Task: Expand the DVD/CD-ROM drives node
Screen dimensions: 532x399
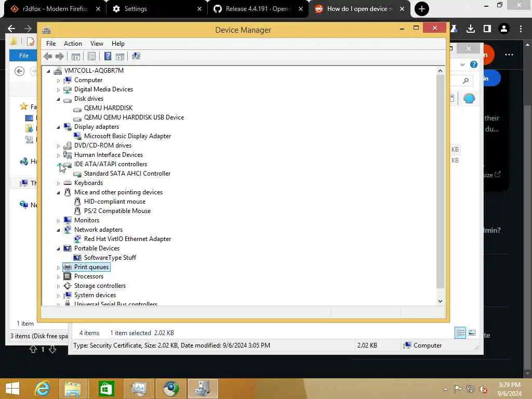Action: tap(58, 146)
